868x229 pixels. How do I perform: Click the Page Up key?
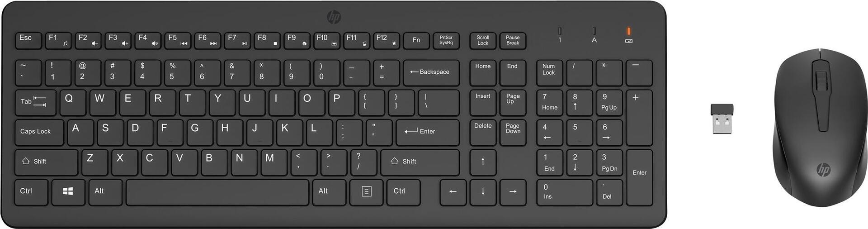point(513,103)
